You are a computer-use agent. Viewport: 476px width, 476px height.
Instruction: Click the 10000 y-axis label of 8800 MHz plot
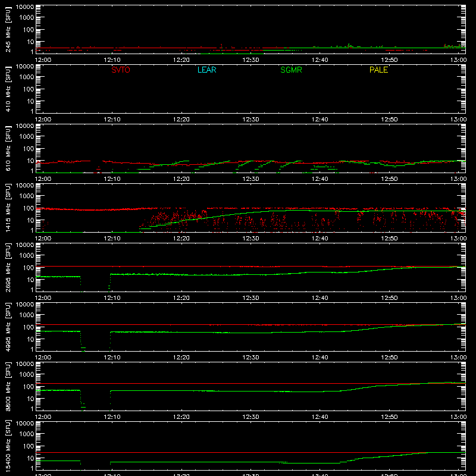[25, 364]
